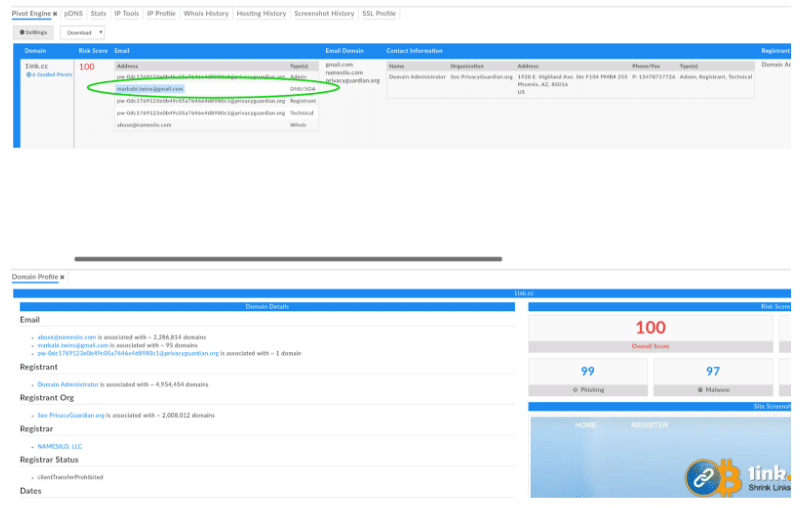Image resolution: width=805 pixels, height=508 pixels.
Task: Open the See PrivacyGuardian.org registrant org link
Action: pyautogui.click(x=71, y=416)
